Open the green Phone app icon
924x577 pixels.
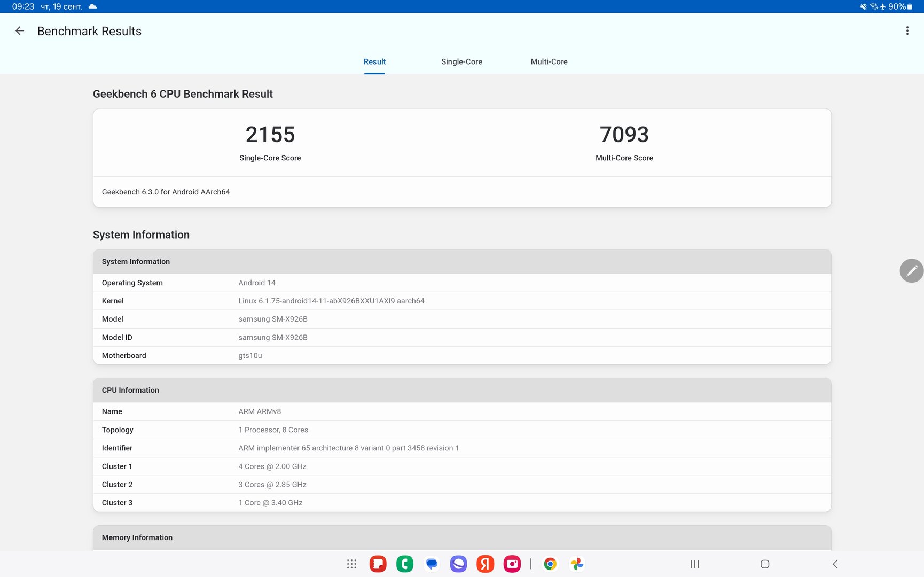[405, 564]
